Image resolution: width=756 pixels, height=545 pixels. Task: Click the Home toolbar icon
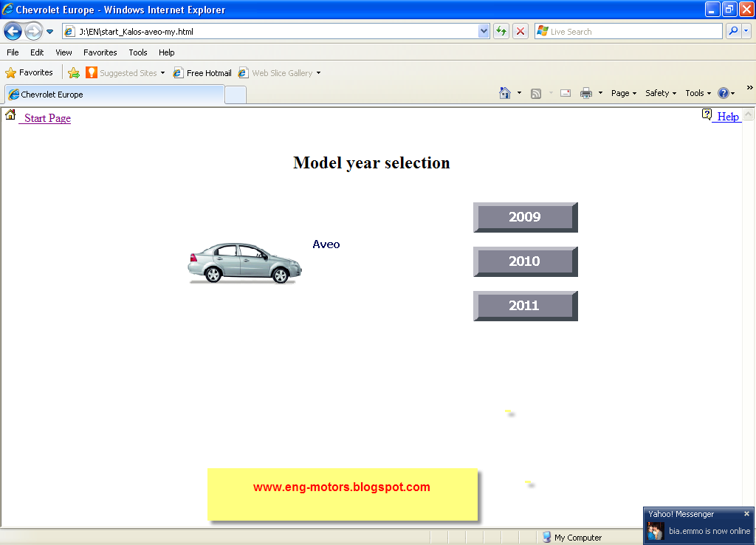505,93
